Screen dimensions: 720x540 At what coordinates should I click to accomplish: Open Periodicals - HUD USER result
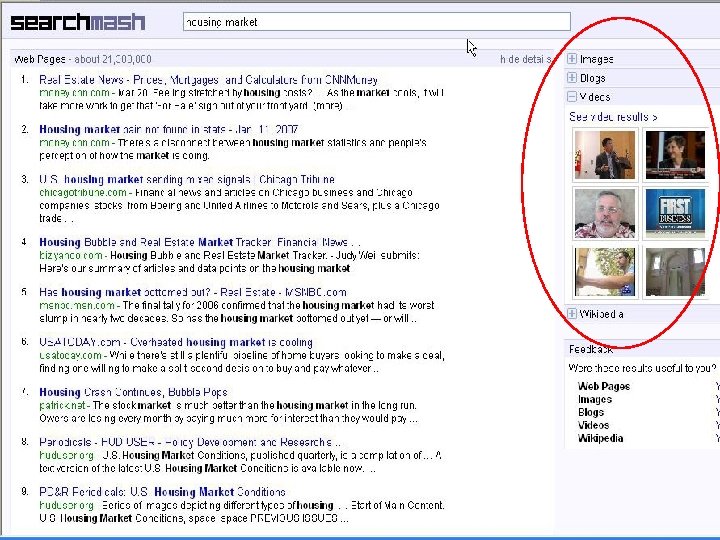(x=190, y=442)
